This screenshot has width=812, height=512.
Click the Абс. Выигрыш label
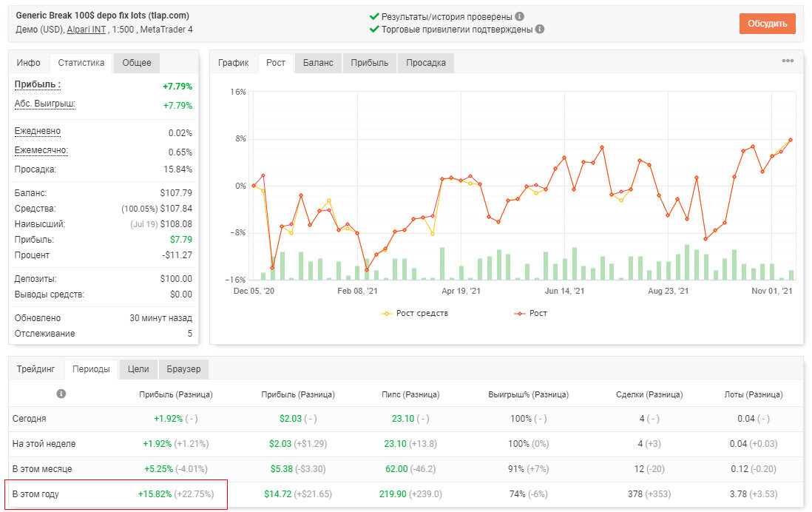click(44, 104)
